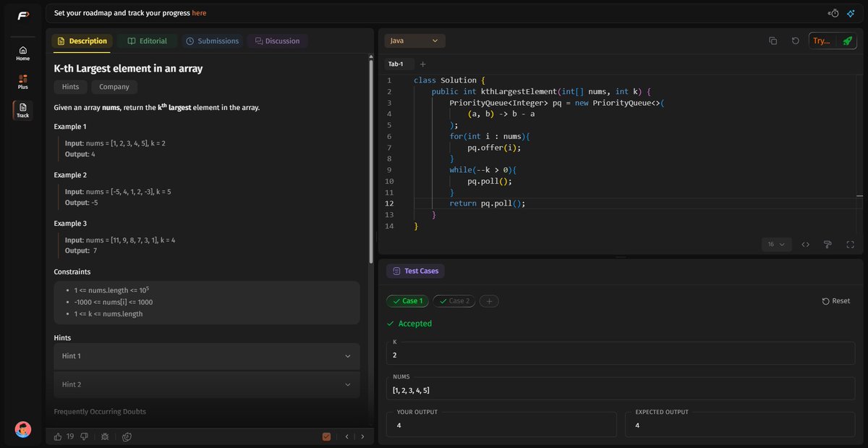Open the font size 16 dropdown
The image size is (868, 448).
(x=776, y=245)
